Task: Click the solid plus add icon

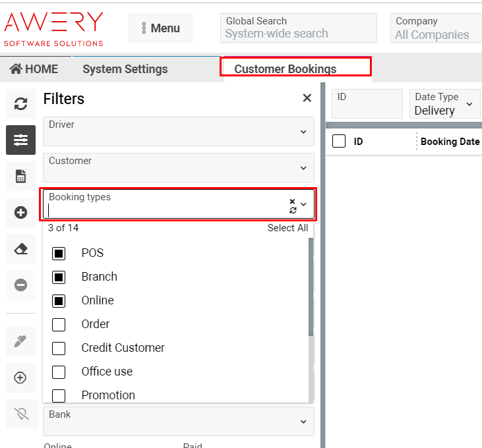Action: [x=20, y=212]
